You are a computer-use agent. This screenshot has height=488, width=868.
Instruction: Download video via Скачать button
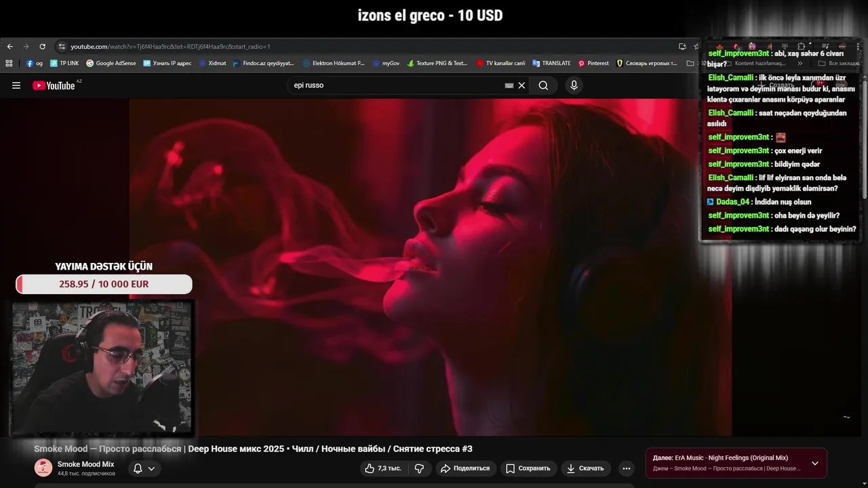pyautogui.click(x=585, y=468)
